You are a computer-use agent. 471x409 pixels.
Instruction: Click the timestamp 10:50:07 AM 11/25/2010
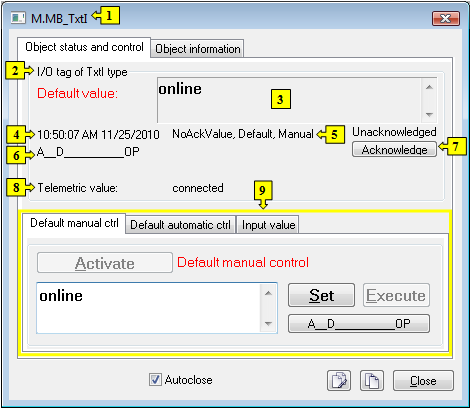click(x=98, y=135)
